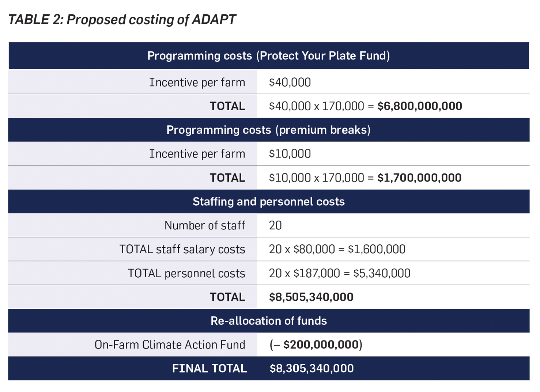Image resolution: width=540 pixels, height=392 pixels.
Task: Click the TABLE 2 Proposed costing title
Action: coord(122,19)
